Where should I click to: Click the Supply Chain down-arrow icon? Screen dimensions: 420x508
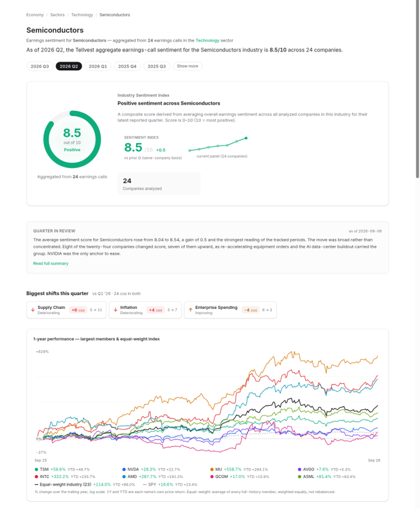coord(33,310)
